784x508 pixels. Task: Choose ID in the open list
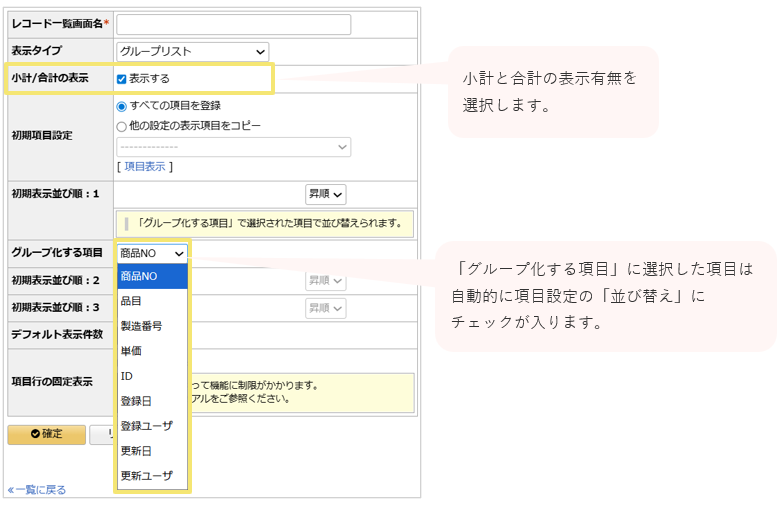point(152,376)
